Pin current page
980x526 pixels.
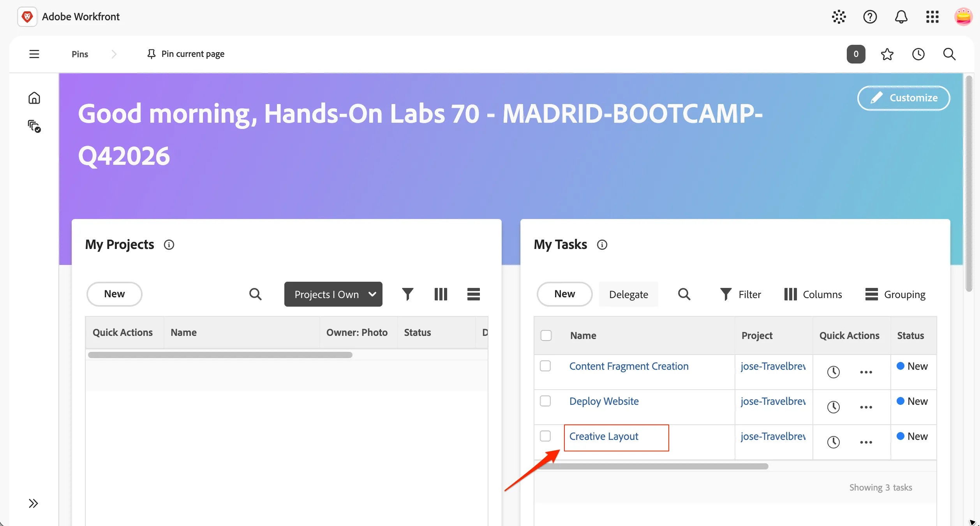(186, 54)
